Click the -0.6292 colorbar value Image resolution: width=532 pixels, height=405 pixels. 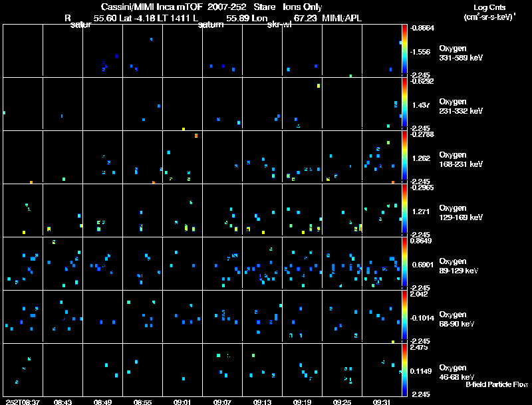tap(422, 81)
